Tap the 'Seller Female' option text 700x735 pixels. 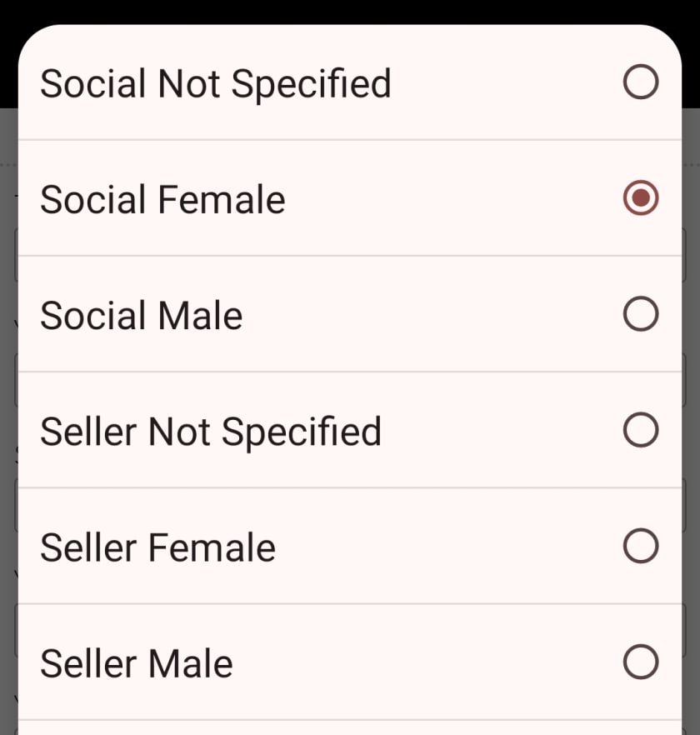[x=158, y=547]
